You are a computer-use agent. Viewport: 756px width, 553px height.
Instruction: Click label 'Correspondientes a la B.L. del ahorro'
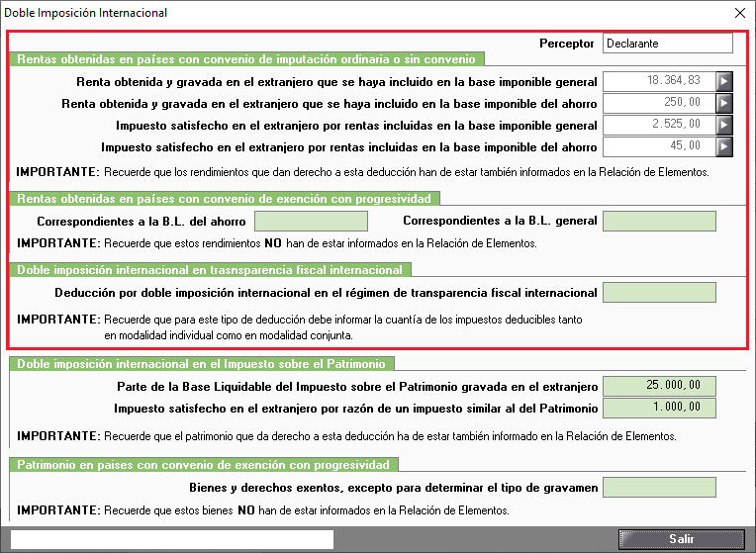coord(142,222)
